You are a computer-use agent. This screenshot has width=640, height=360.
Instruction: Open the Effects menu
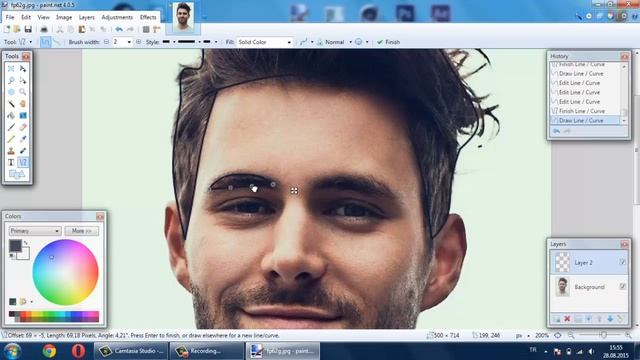148,17
